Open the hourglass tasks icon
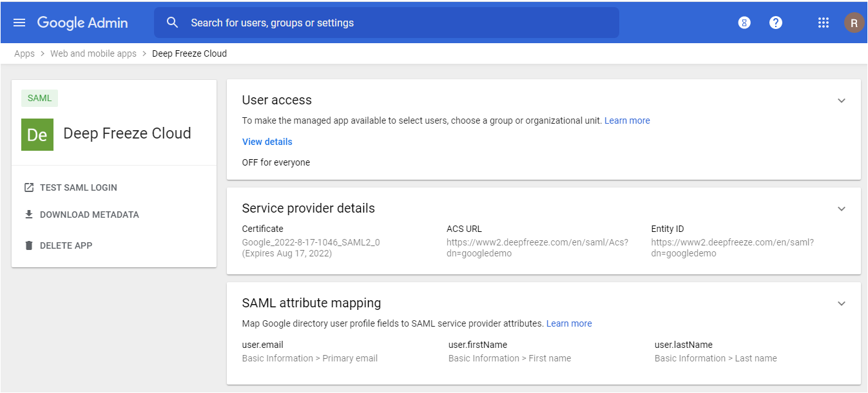 [x=744, y=23]
